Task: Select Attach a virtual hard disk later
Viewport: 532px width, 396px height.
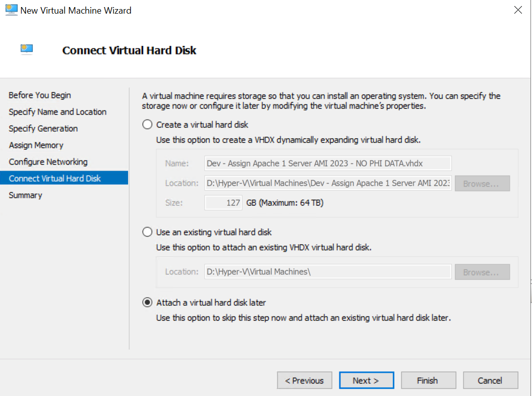Action: pos(147,302)
